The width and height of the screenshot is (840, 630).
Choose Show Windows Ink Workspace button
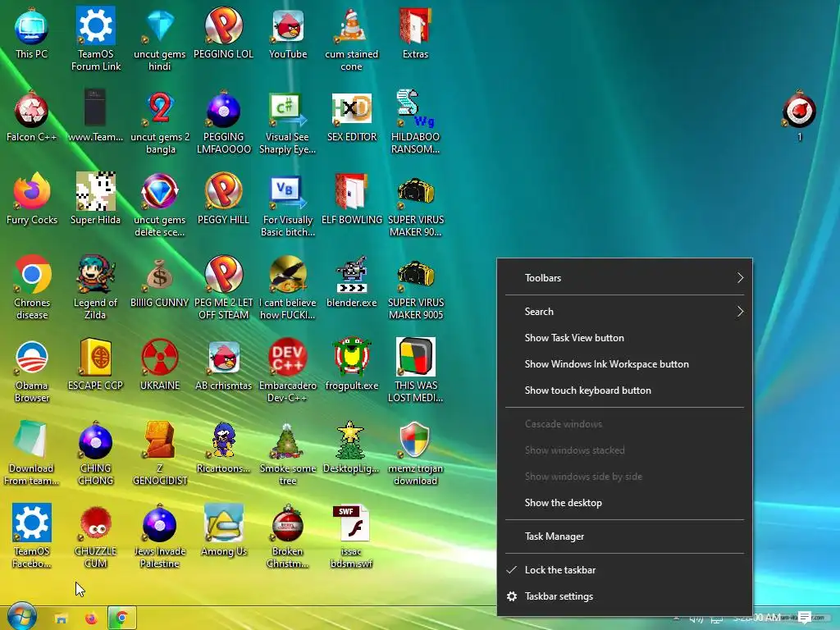[624, 363]
